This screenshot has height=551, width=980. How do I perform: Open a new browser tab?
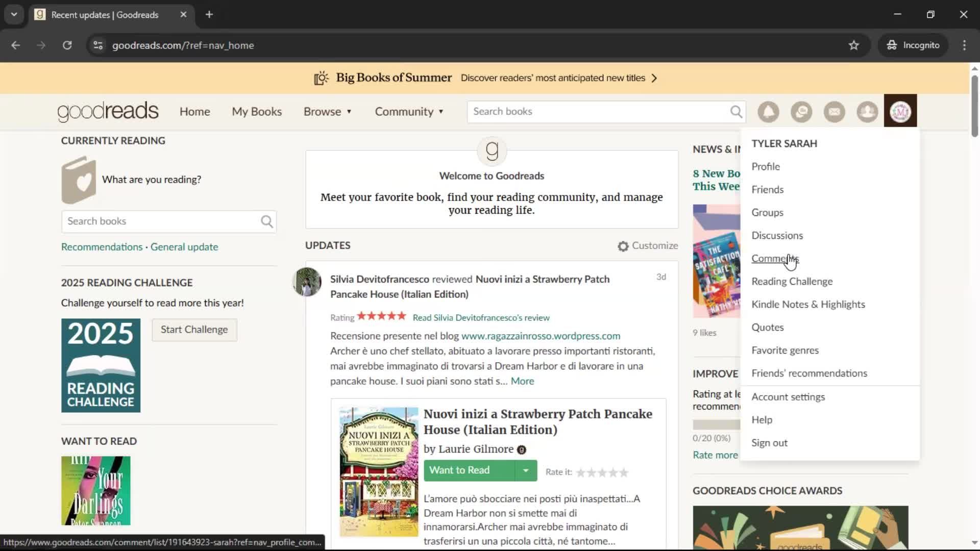pos(209,15)
